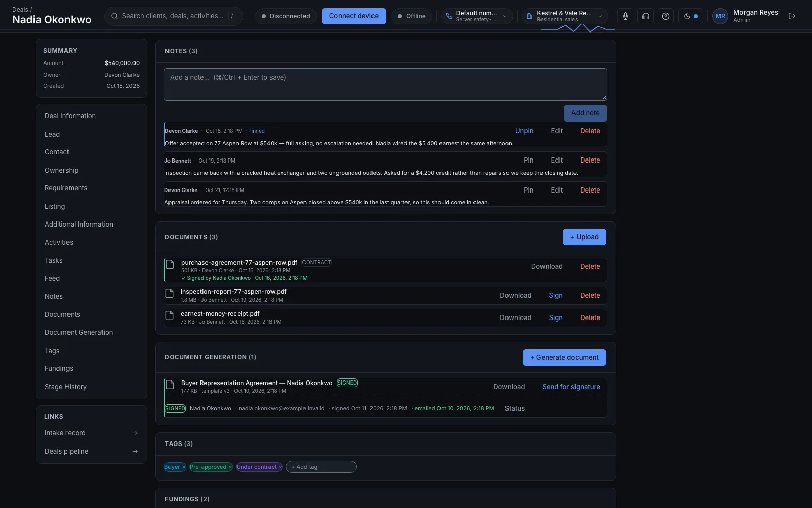Click the headset icon in top bar
812x508 pixels.
pos(646,16)
